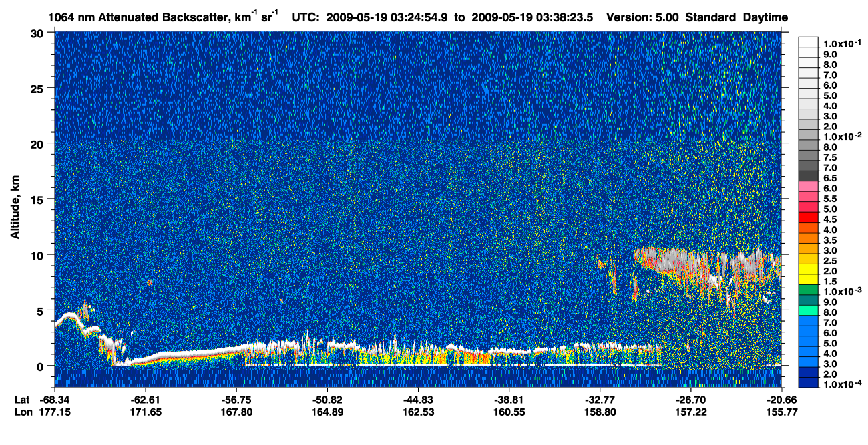Click the longitude value '164.89'
This screenshot has width=868, height=445.
click(329, 412)
